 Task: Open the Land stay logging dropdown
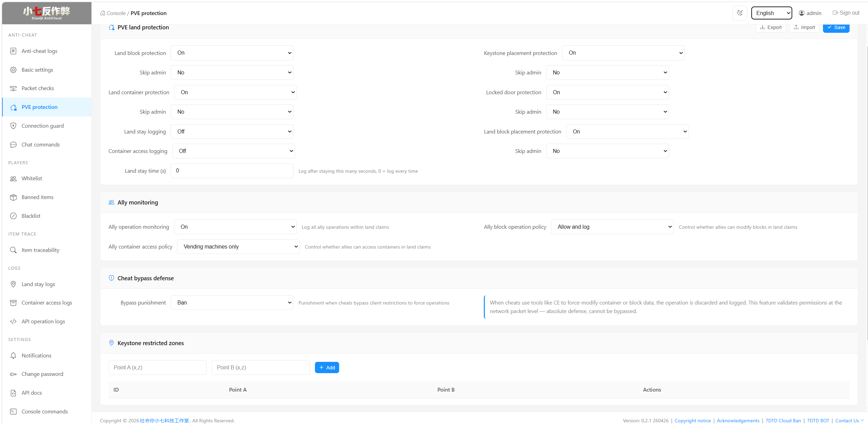pos(232,132)
